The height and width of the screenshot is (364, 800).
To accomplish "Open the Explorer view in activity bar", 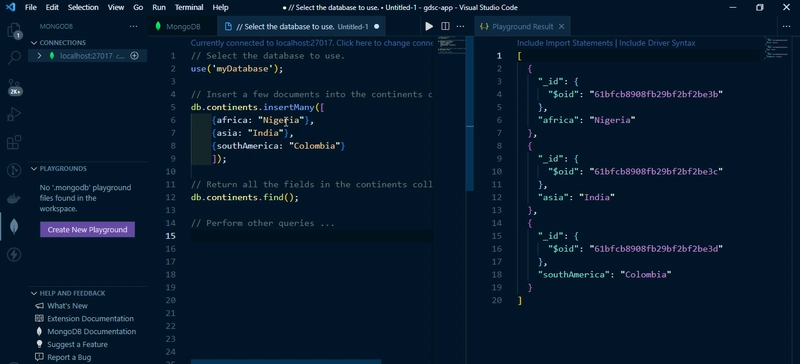I will pos(14,31).
